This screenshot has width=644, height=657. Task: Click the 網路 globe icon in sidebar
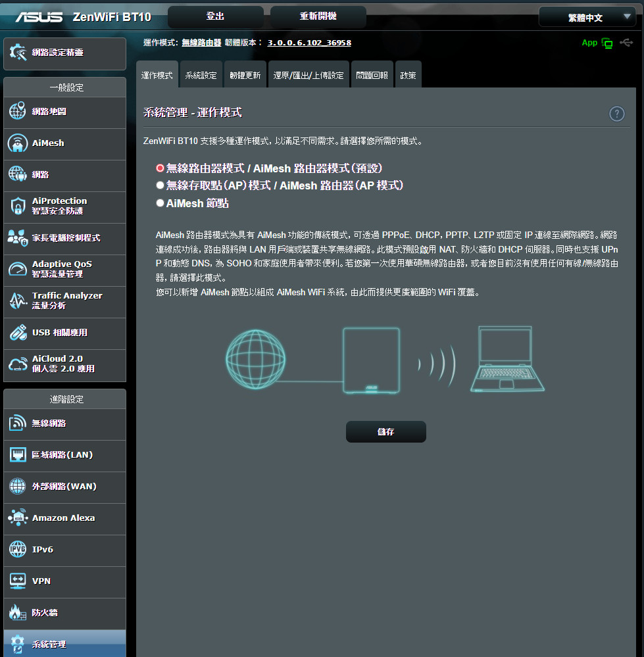click(18, 174)
